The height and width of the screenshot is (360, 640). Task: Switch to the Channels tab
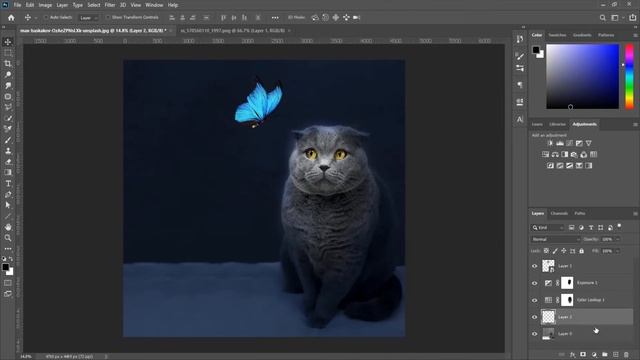pos(559,213)
